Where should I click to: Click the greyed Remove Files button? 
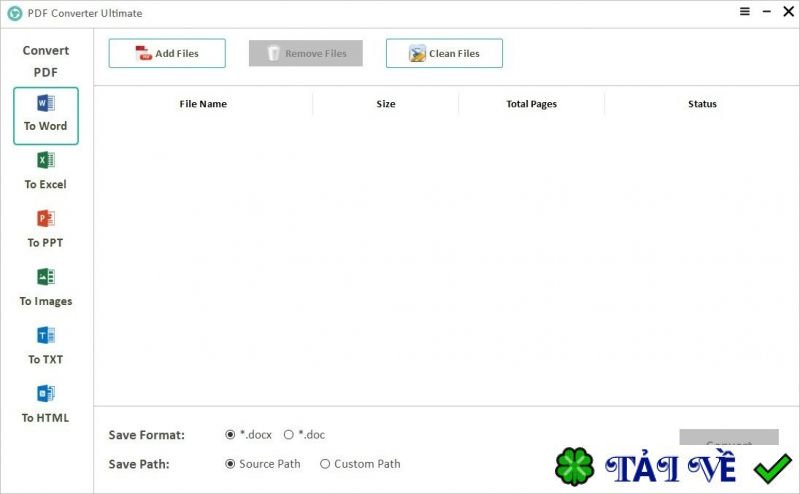coord(306,53)
